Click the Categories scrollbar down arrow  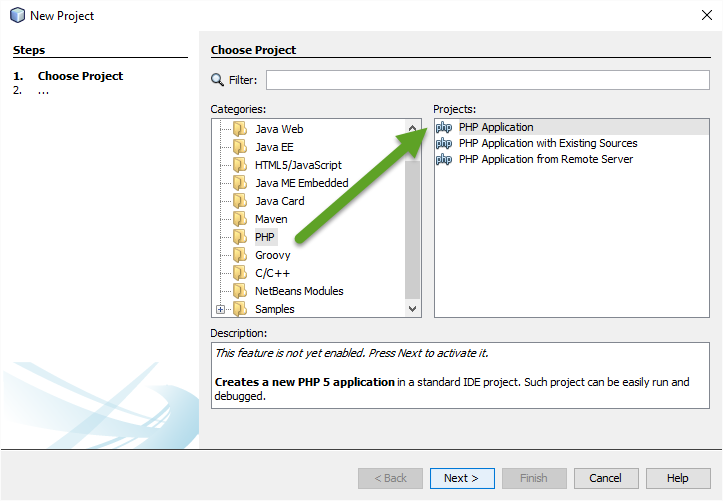tap(412, 308)
